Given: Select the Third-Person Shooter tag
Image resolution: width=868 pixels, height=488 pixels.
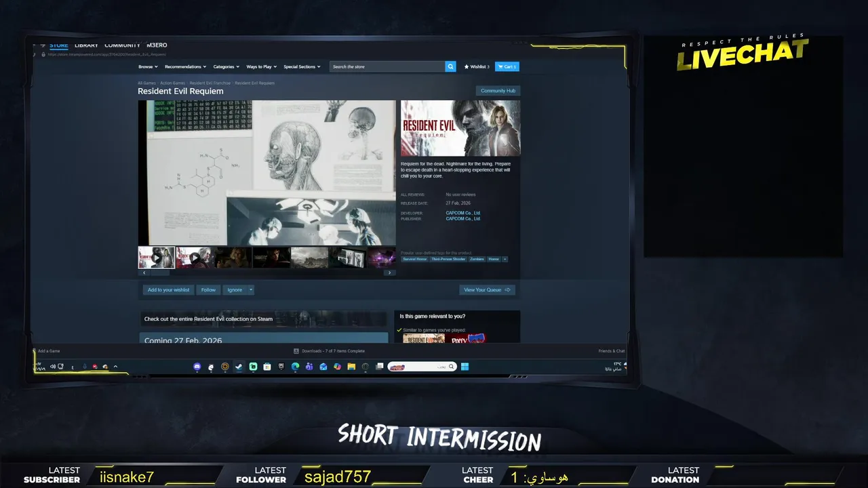Looking at the screenshot, I should 448,259.
